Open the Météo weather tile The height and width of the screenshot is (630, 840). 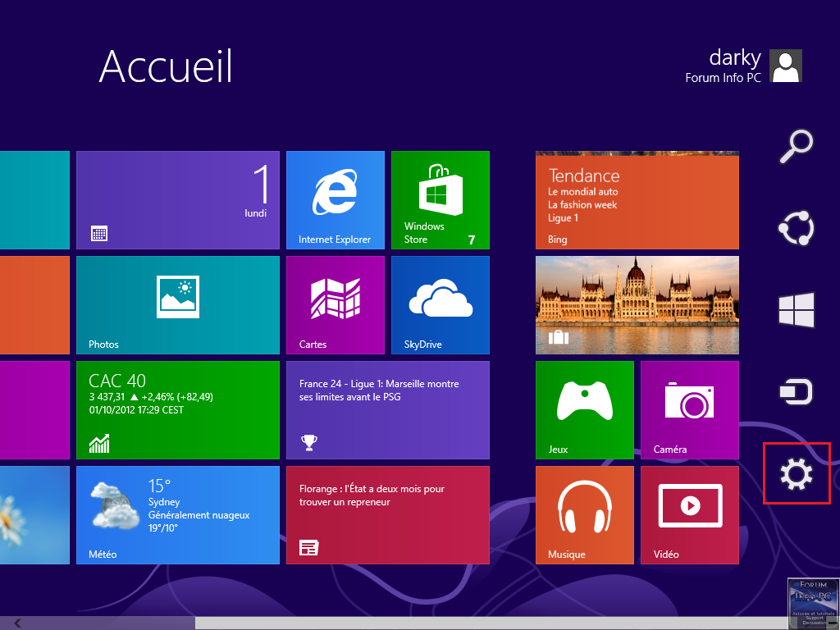178,515
